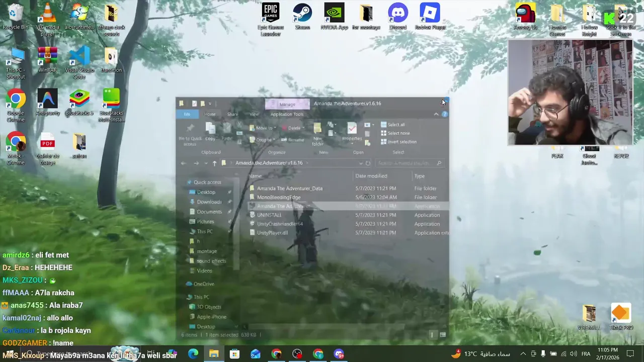Click the New folder ribbon button
This screenshot has height=362, width=644.
point(317,134)
